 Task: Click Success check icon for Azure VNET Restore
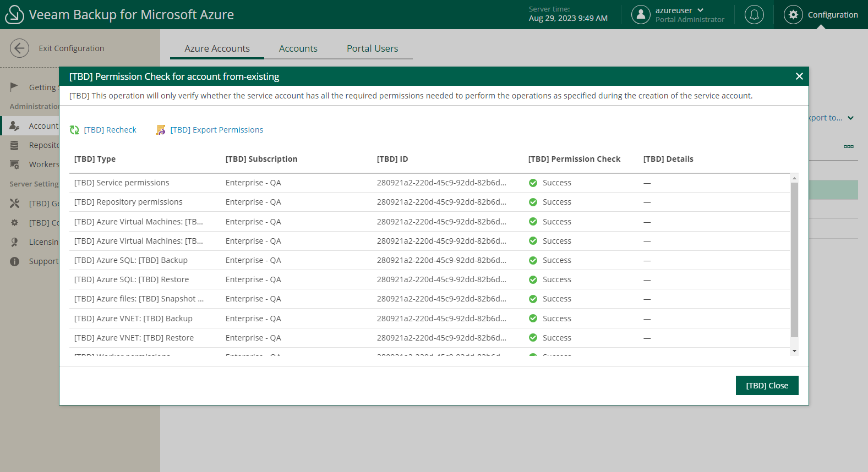pos(533,338)
